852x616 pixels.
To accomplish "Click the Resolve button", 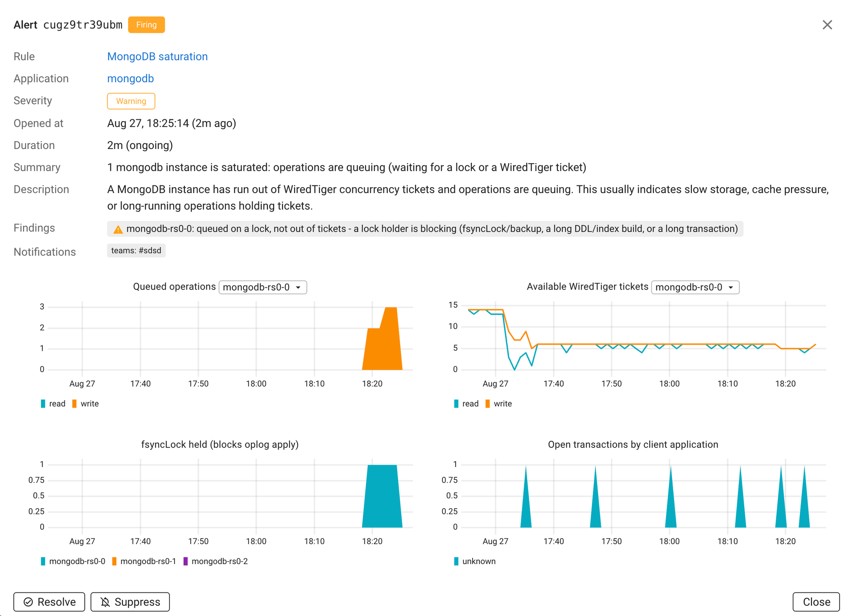I will [49, 602].
